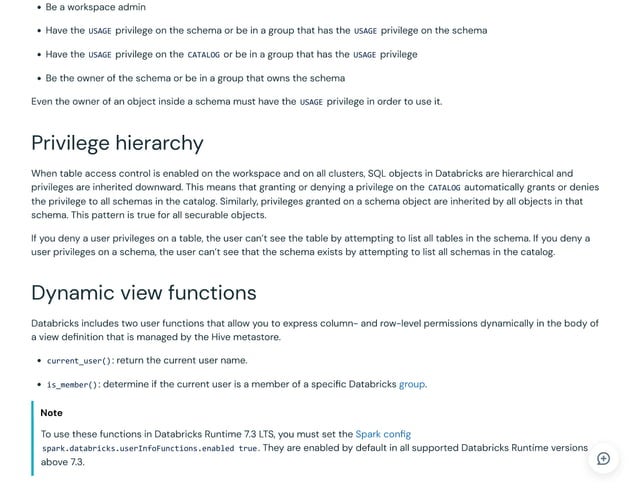Click the "Be the owner of the schema" bullet
The image size is (638, 493).
point(195,78)
